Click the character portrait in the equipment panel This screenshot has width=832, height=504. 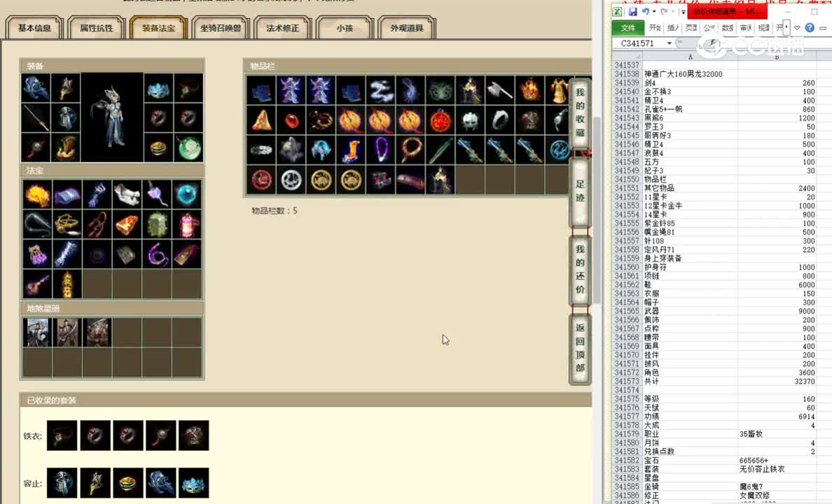pos(112,117)
